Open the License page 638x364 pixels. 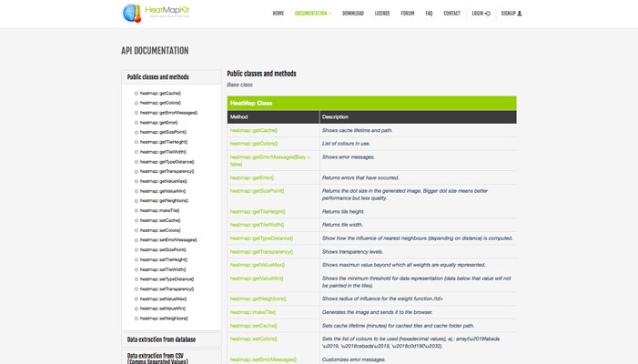[x=382, y=14]
